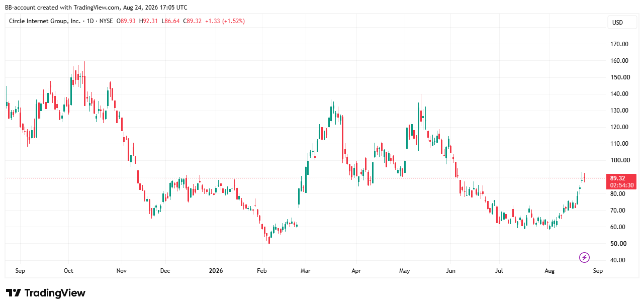Image resolution: width=644 pixels, height=308 pixels.
Task: Click the close value C89.32
Action: point(192,21)
